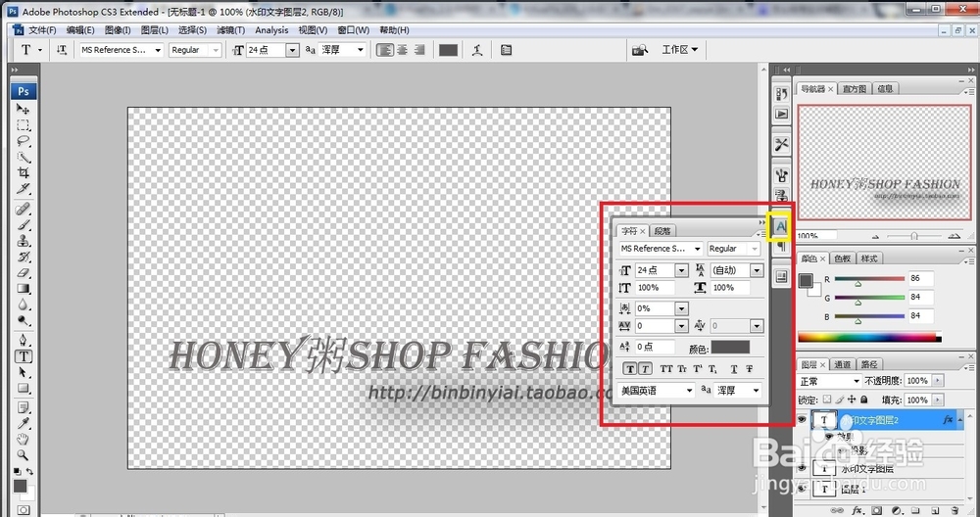Click the R red color slider
The image size is (980, 517).
coord(869,279)
